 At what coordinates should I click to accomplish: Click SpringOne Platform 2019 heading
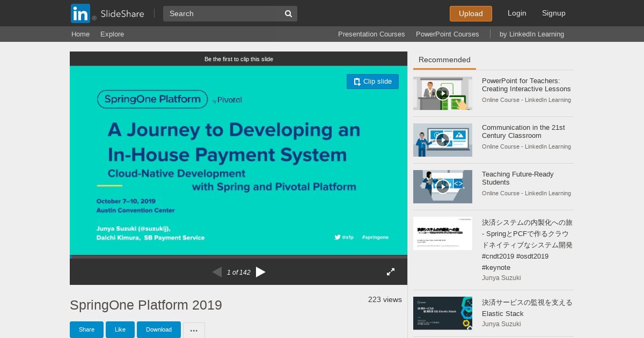click(146, 305)
